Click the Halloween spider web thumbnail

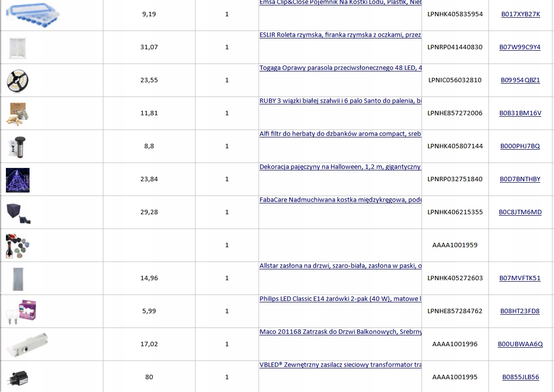(x=18, y=180)
